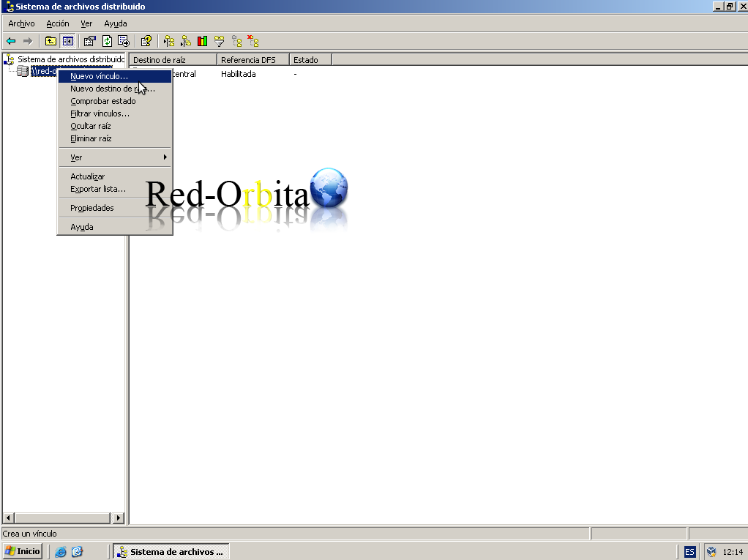
Task: Check status bar-chart toolbar icon
Action: tap(202, 42)
